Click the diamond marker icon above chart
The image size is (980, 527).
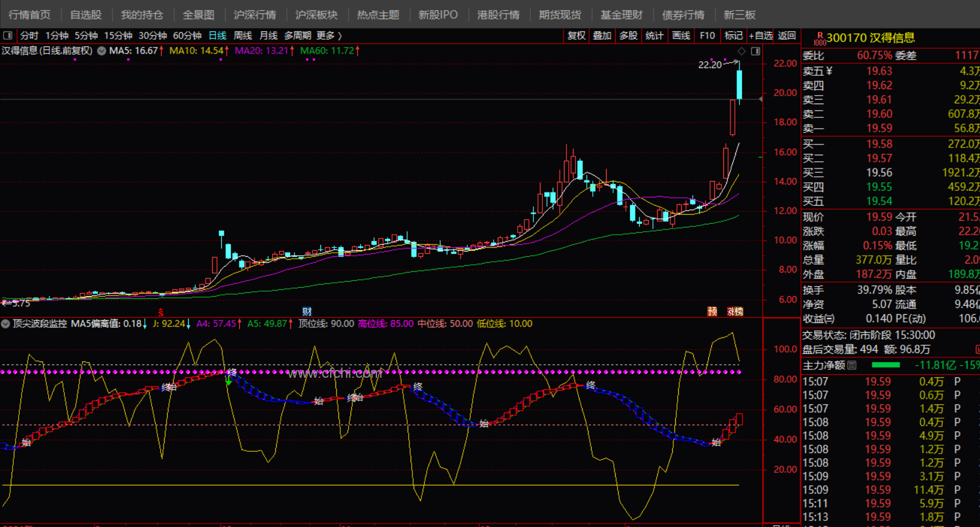tap(741, 51)
